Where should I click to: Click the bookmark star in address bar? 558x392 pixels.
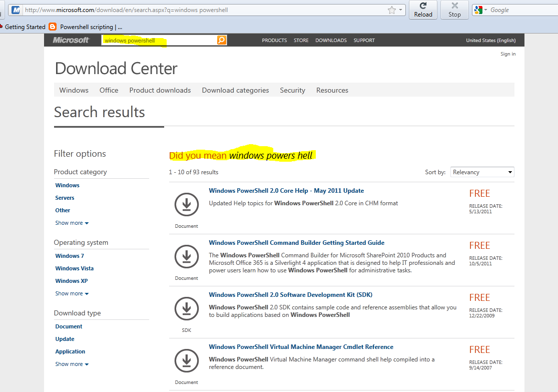(392, 10)
